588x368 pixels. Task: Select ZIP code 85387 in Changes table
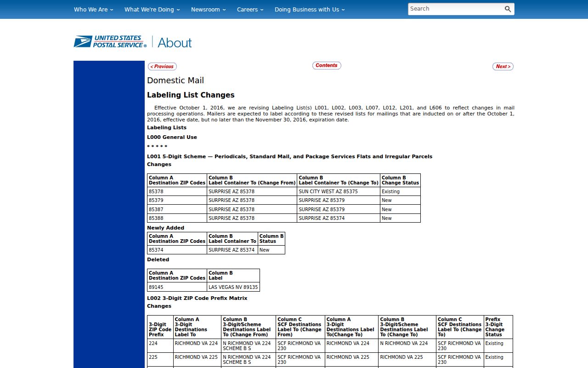point(177,209)
